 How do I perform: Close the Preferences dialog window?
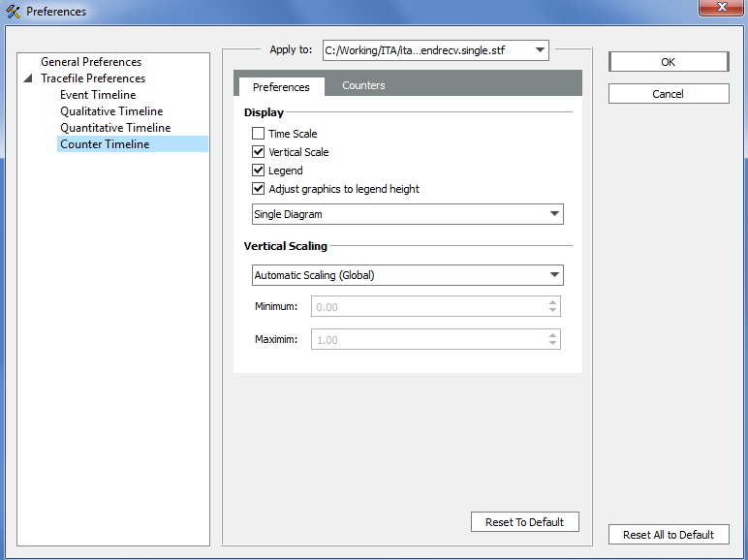pos(722,7)
